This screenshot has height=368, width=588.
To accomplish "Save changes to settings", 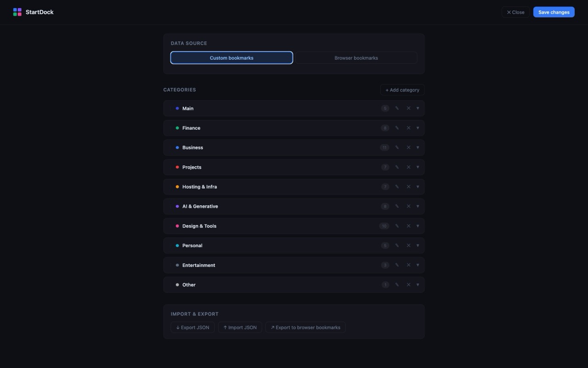I will click(554, 12).
